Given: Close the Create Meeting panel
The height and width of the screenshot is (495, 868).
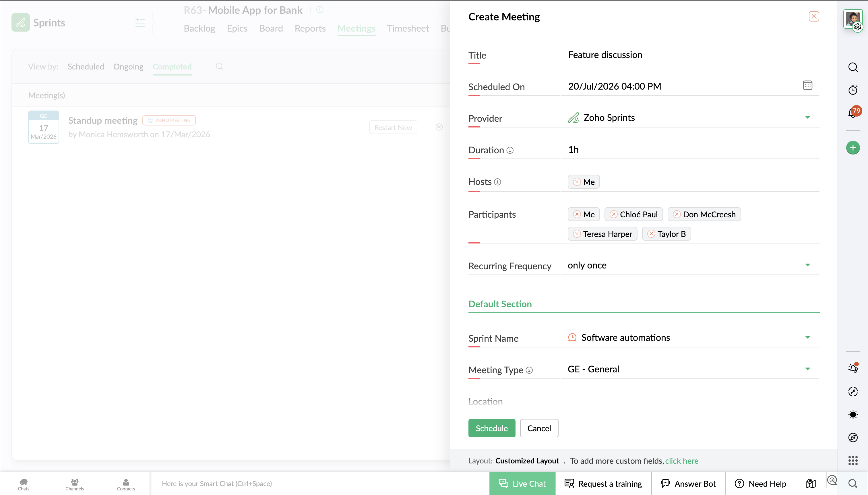Looking at the screenshot, I should point(814,16).
